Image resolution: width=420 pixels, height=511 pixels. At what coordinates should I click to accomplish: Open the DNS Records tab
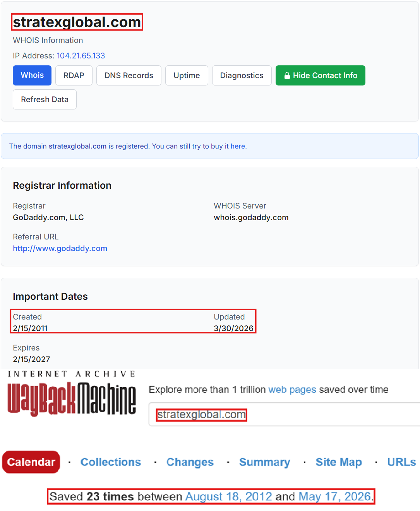coord(129,75)
